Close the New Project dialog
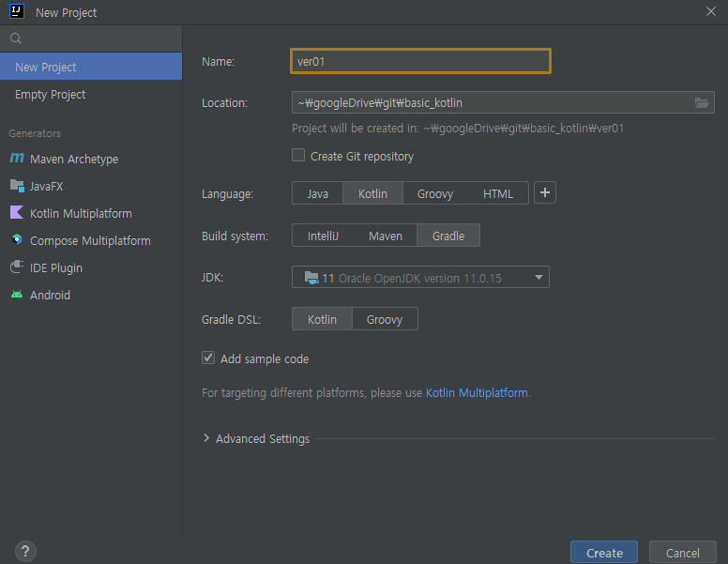 click(711, 11)
